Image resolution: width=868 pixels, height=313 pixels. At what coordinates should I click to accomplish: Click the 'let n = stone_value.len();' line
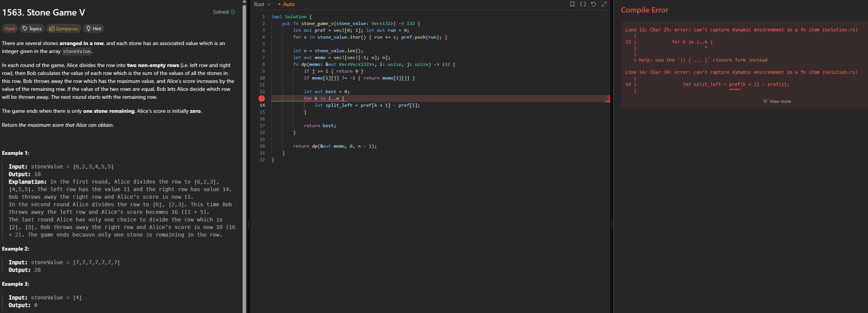tap(328, 51)
